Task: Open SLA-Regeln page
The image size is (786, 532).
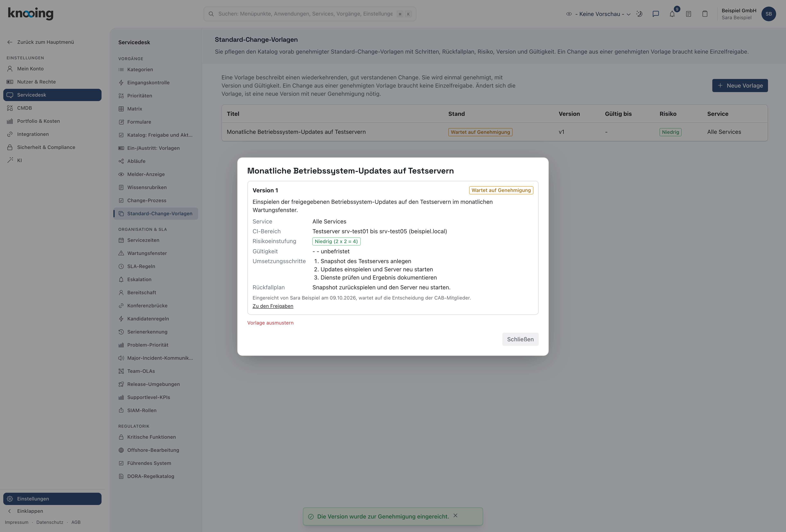Action: pyautogui.click(x=156, y=266)
